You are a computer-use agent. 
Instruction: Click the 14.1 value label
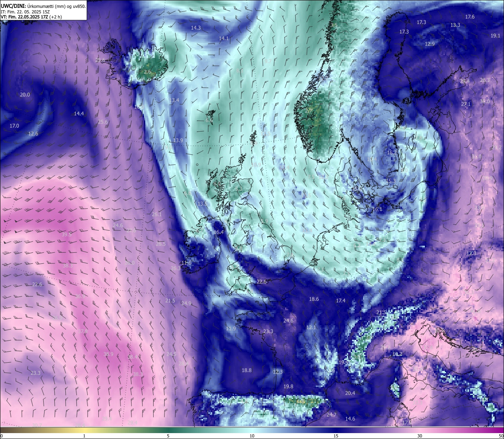click(224, 38)
